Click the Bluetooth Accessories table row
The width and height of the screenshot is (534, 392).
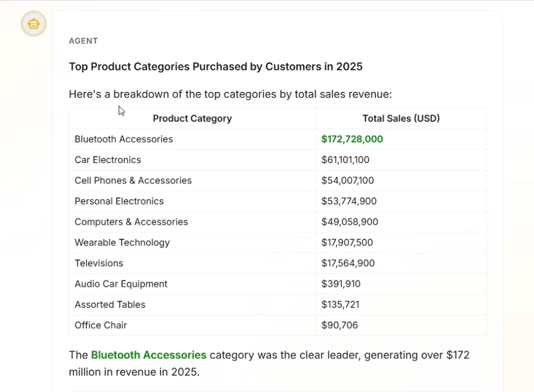coord(277,139)
